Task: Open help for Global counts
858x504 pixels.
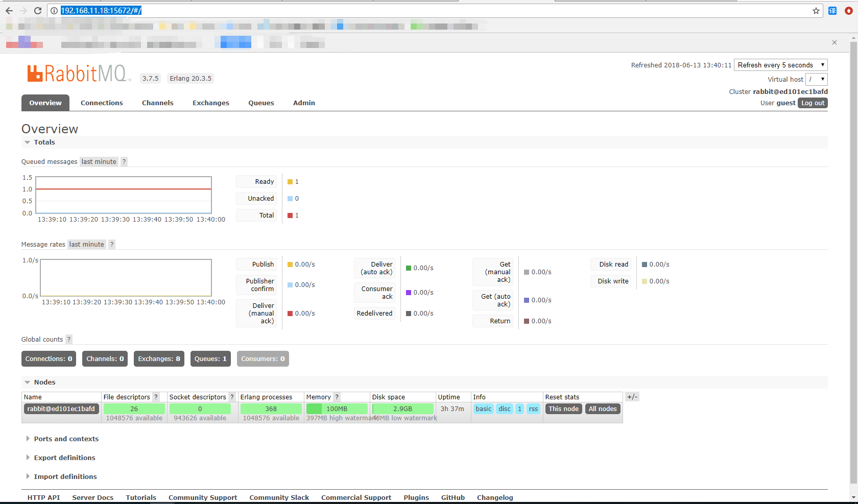Action: [69, 340]
